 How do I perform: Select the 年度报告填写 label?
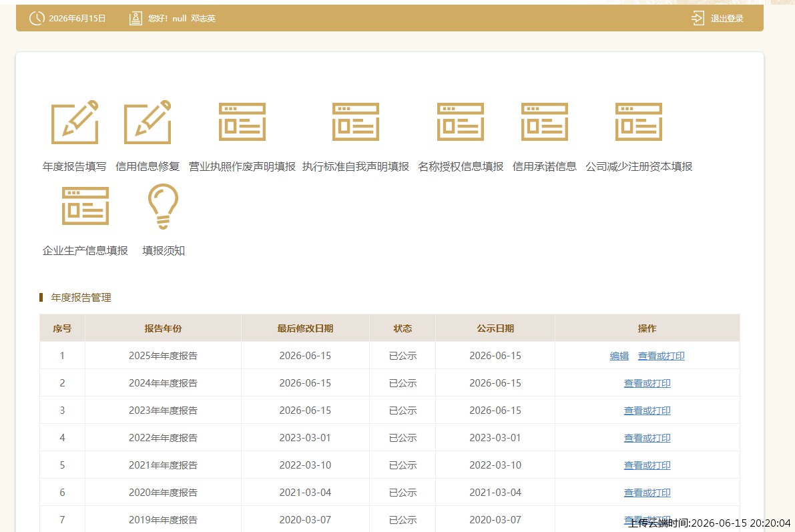[x=75, y=166]
